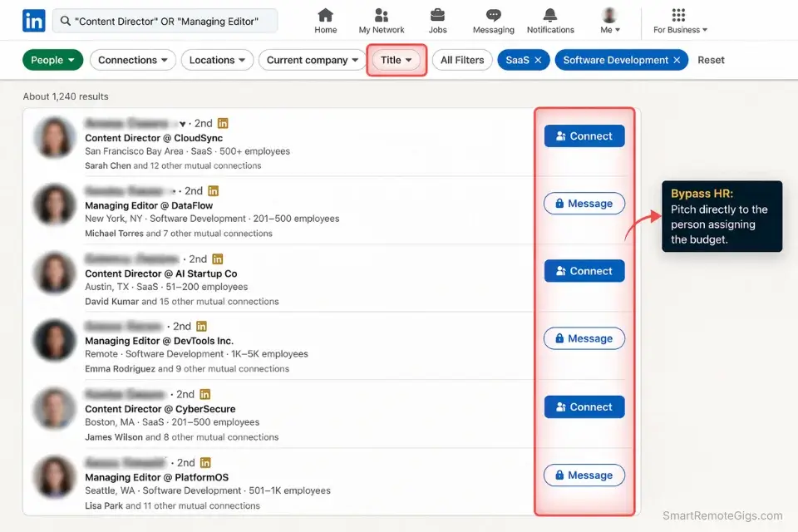Open the Locations dropdown
798x532 pixels.
[x=217, y=59]
